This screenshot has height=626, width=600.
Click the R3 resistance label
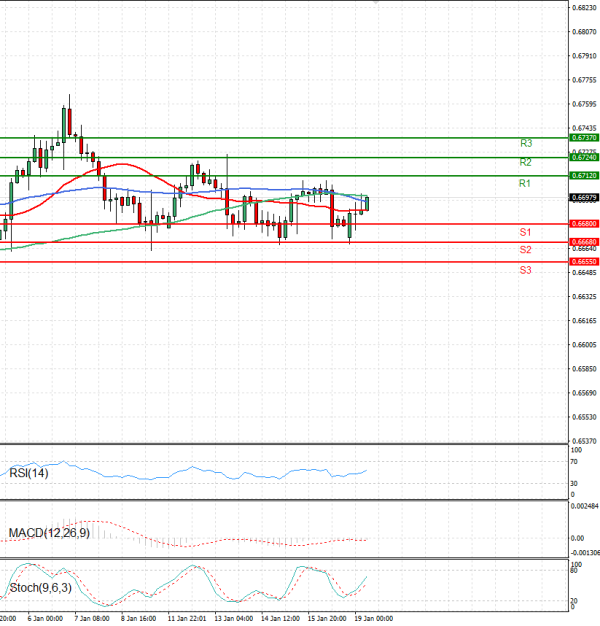(525, 144)
